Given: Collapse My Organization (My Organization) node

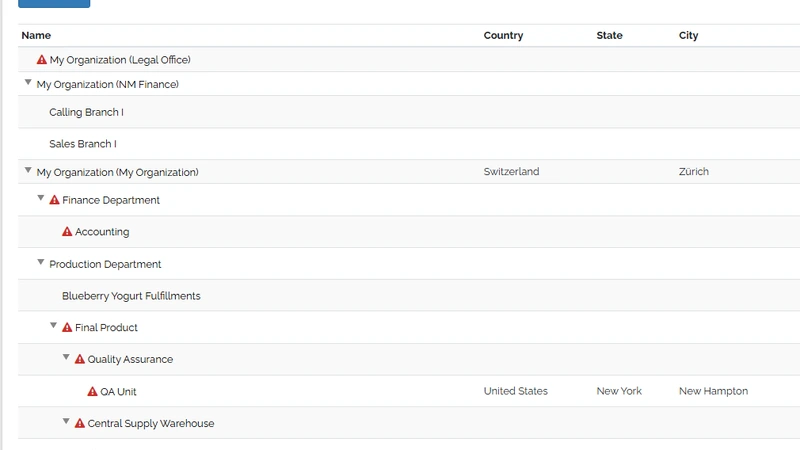Looking at the screenshot, I should click(28, 170).
